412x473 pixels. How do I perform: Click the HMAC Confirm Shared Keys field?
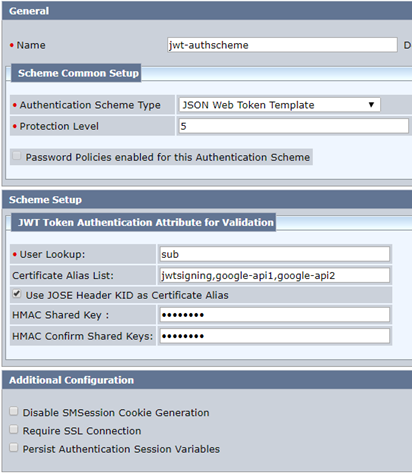click(x=275, y=336)
